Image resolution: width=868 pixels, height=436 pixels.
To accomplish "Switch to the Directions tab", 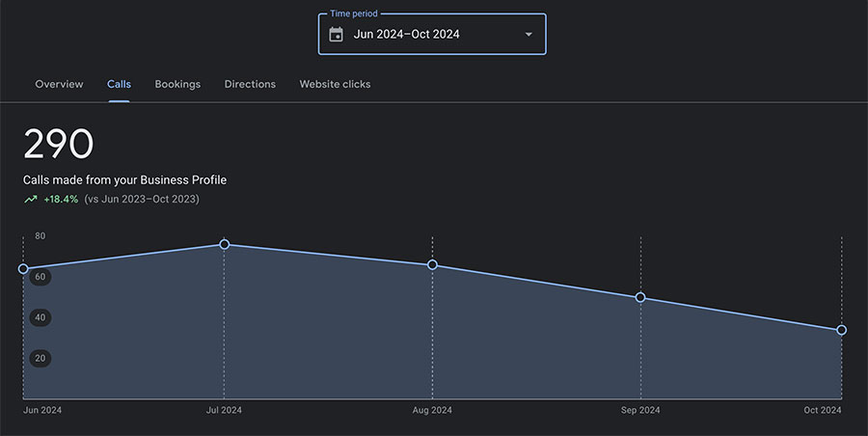I will 250,84.
